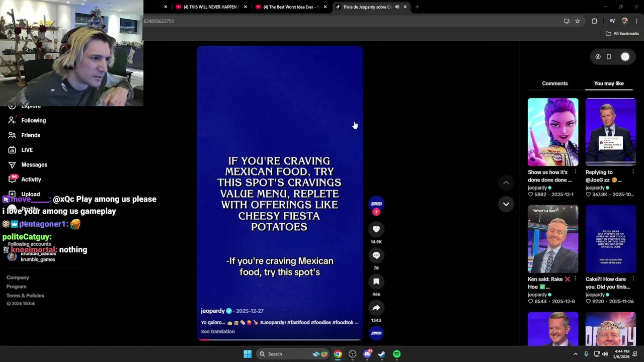The width and height of the screenshot is (644, 362).
Task: Open the Company footer link
Action: point(18,278)
